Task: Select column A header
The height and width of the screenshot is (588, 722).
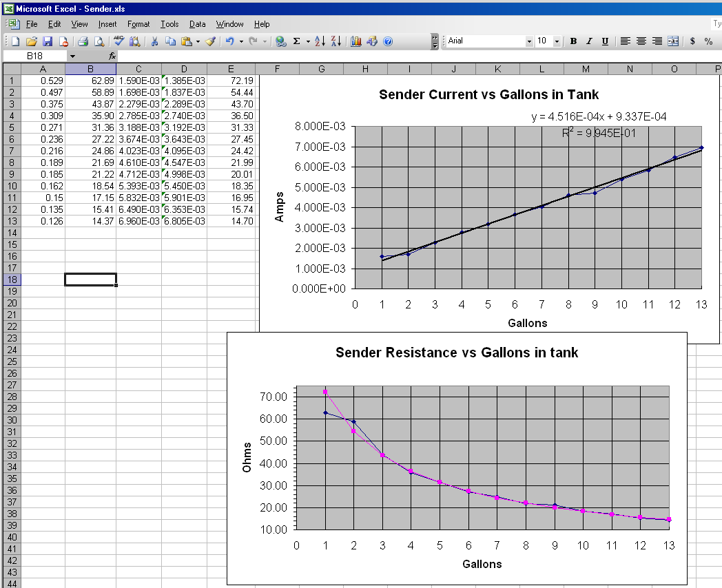Action: tap(43, 69)
